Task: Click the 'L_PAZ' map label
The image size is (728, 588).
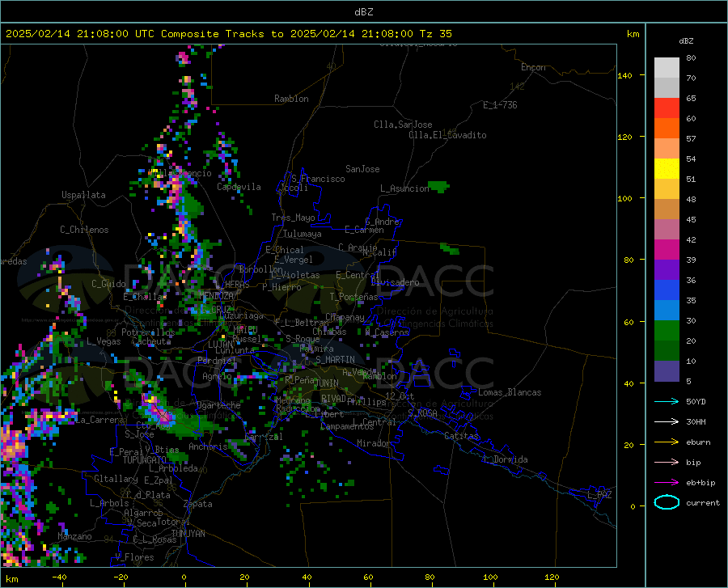Action: [599, 495]
